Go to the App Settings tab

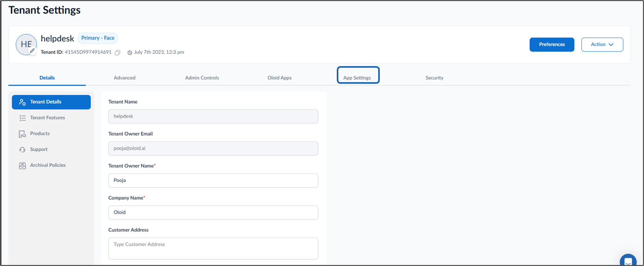(x=357, y=78)
